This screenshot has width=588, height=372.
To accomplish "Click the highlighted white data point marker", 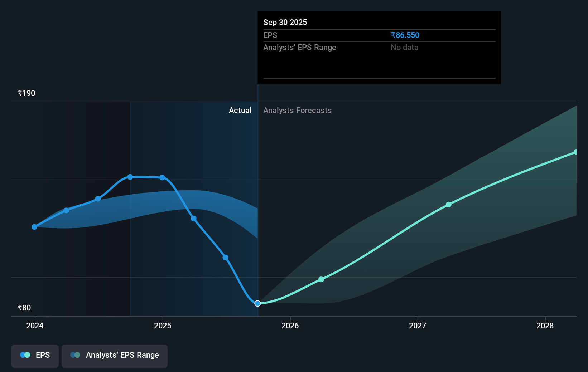I will [257, 303].
